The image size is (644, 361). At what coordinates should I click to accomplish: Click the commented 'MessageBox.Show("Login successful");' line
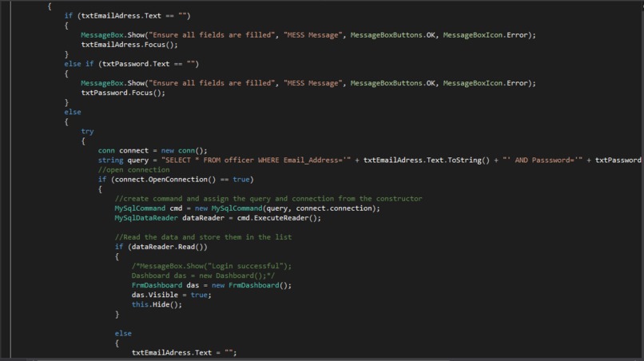tap(212, 266)
